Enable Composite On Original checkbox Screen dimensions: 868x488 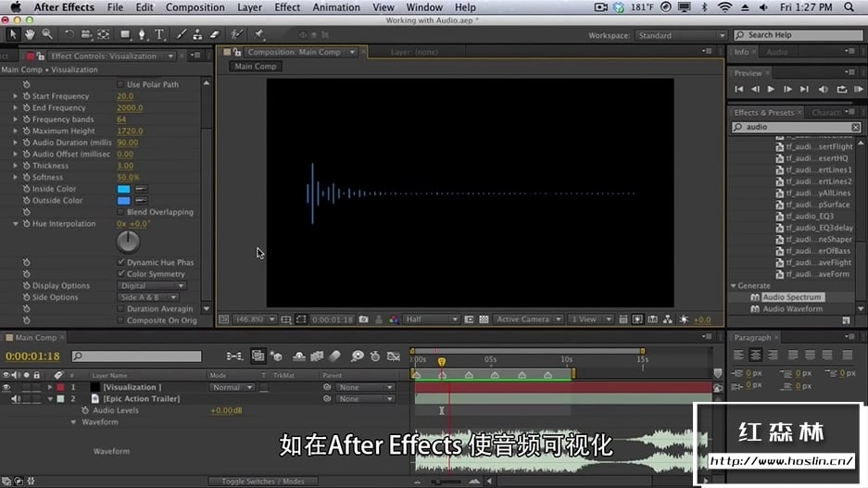120,320
